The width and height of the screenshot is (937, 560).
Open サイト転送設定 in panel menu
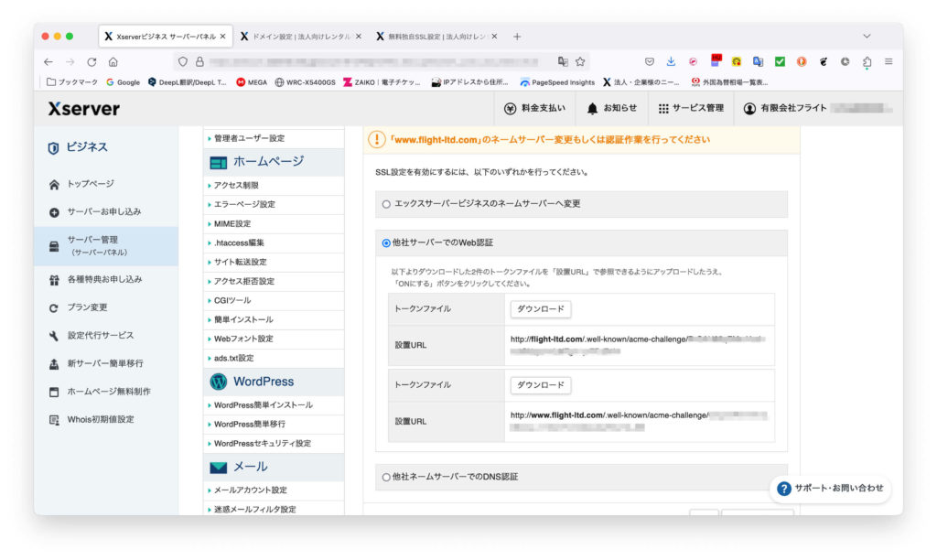click(x=274, y=262)
